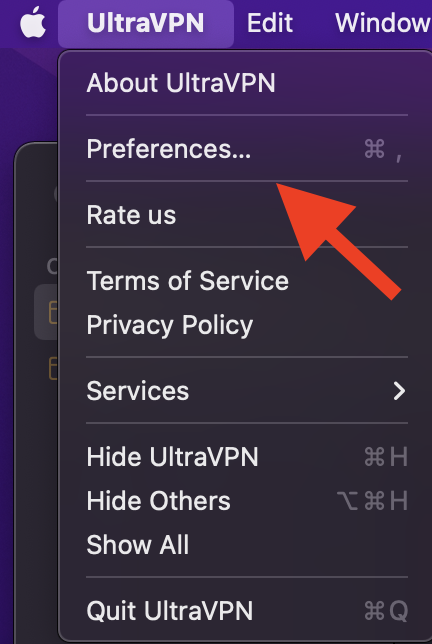Viewport: 432px width, 644px height.
Task: Click the ⌘Q shortcut label
Action: pyautogui.click(x=386, y=611)
